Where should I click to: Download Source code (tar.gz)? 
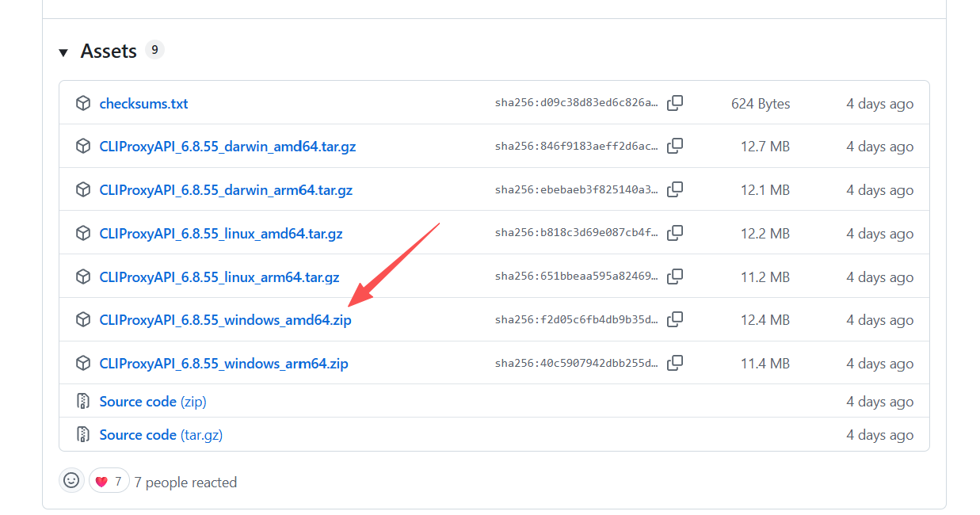(x=161, y=435)
